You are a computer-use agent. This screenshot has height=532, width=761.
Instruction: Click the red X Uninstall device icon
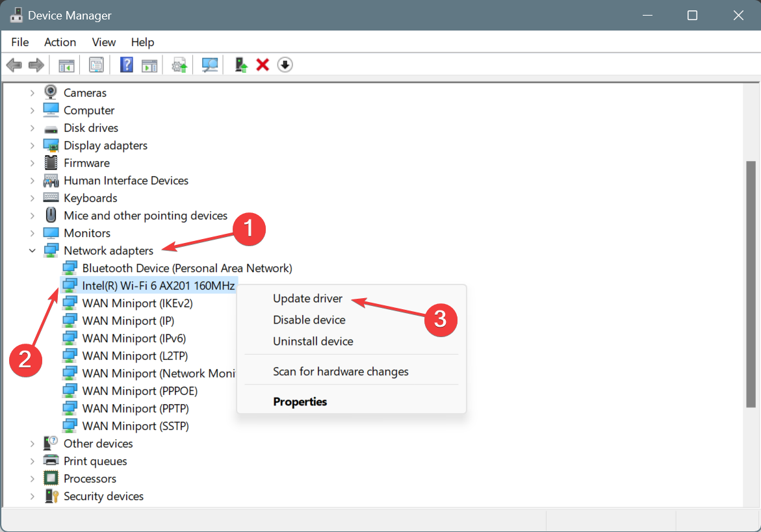pyautogui.click(x=263, y=64)
